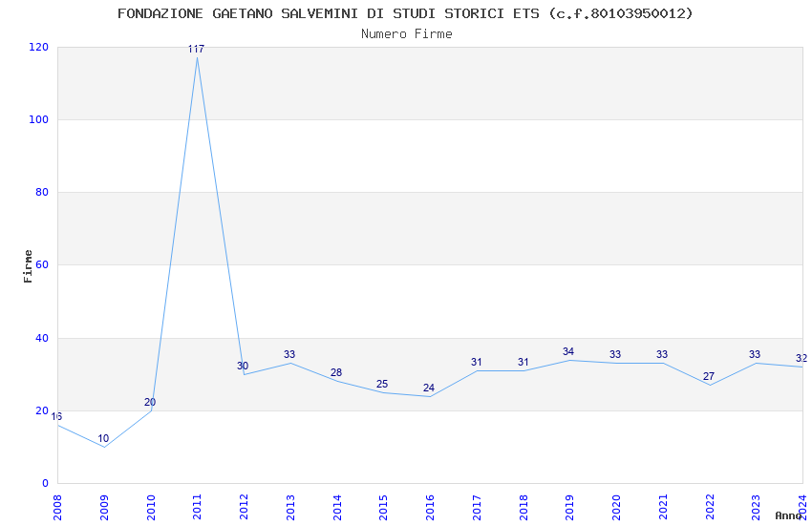This screenshot has width=812, height=525.
Task: Click the x-axis year 2020
Action: [x=616, y=507]
